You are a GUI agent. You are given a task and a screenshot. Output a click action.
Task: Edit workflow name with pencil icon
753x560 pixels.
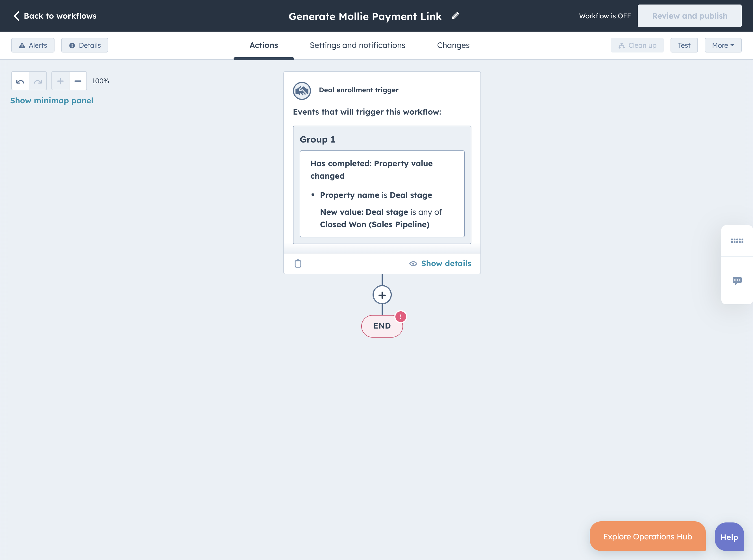point(455,16)
